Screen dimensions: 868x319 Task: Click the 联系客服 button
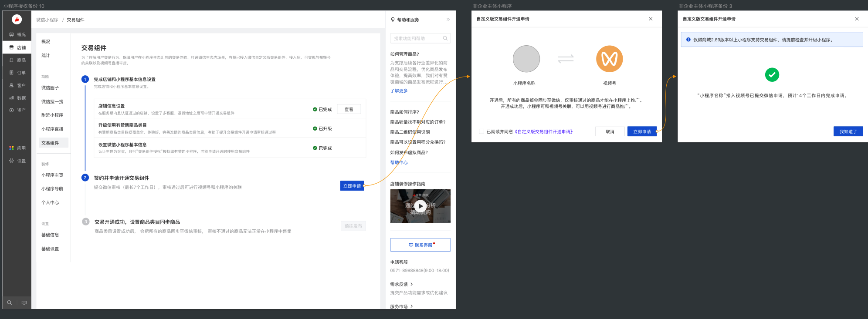tap(420, 245)
